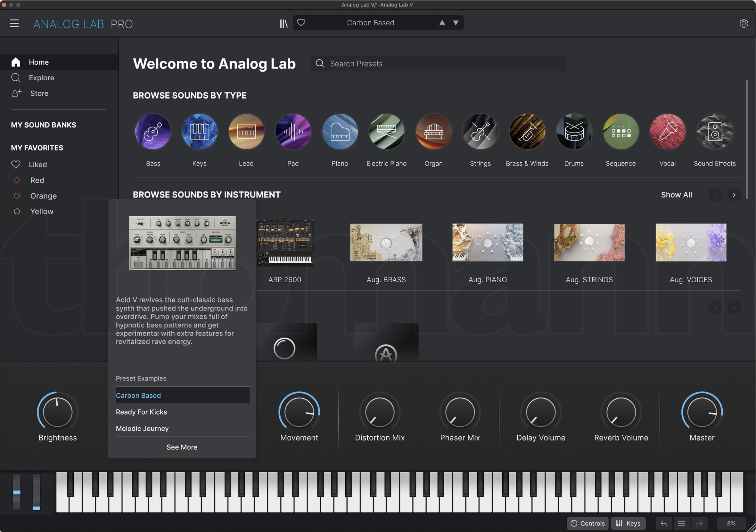
Task: Click the preset list library icon
Action: (283, 23)
